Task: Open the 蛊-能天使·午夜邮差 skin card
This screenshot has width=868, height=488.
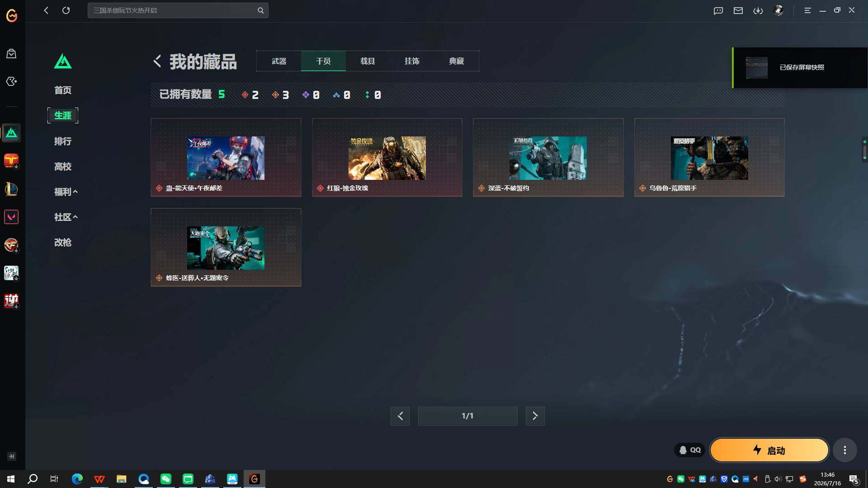Action: [226, 157]
